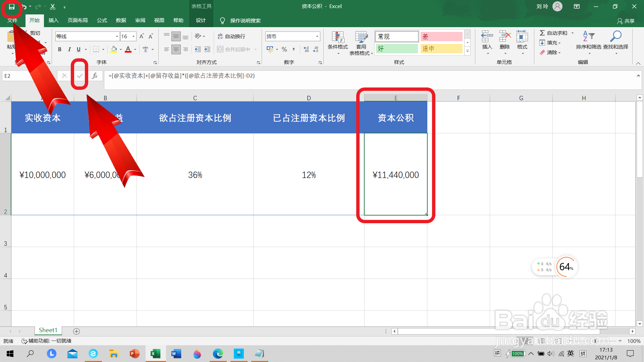
Task: Switch to the 插入 tab
Action: tap(53, 20)
